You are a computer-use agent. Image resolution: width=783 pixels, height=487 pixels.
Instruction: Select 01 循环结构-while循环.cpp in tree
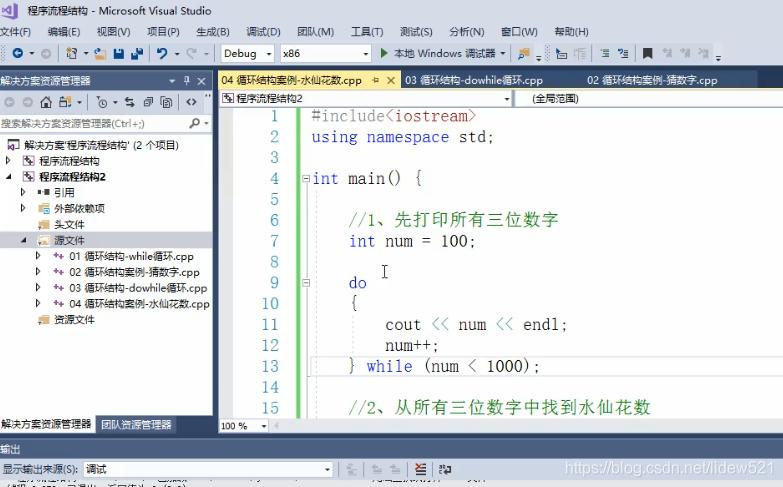point(131,256)
